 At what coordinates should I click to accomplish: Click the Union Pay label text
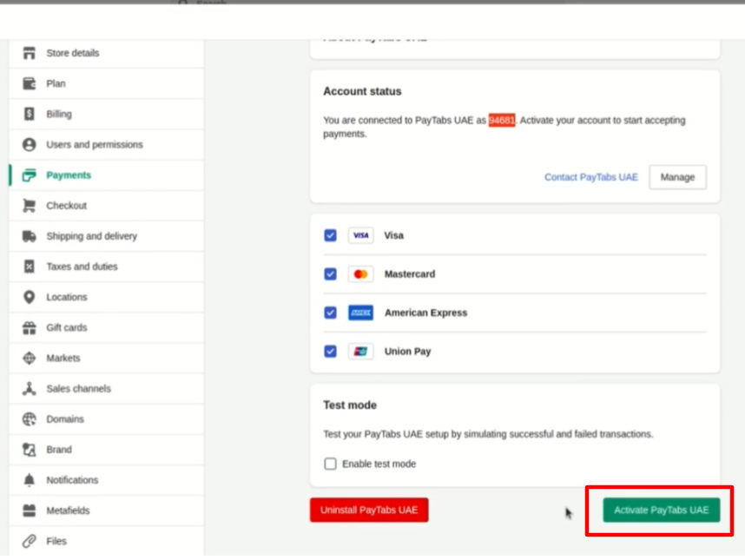[407, 352]
